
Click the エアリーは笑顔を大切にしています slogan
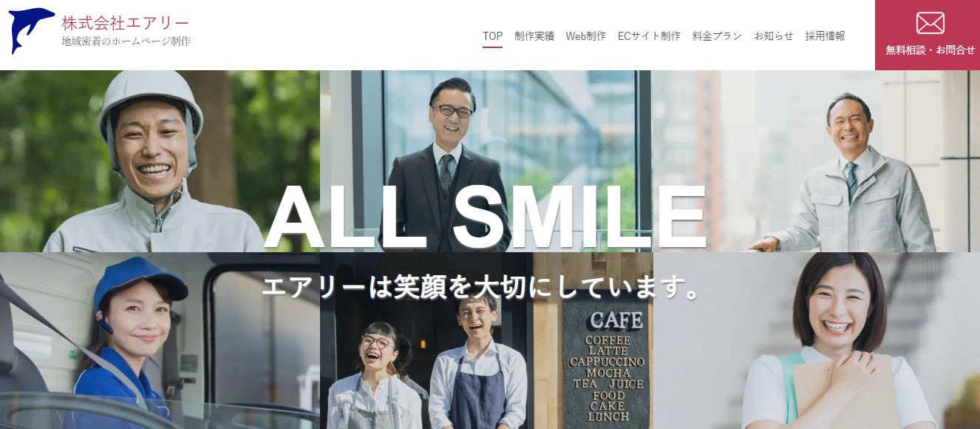coord(481,288)
